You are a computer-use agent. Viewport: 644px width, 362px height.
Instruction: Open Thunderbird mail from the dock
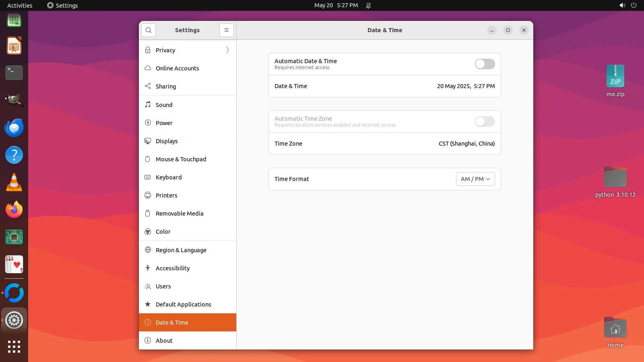[14, 128]
